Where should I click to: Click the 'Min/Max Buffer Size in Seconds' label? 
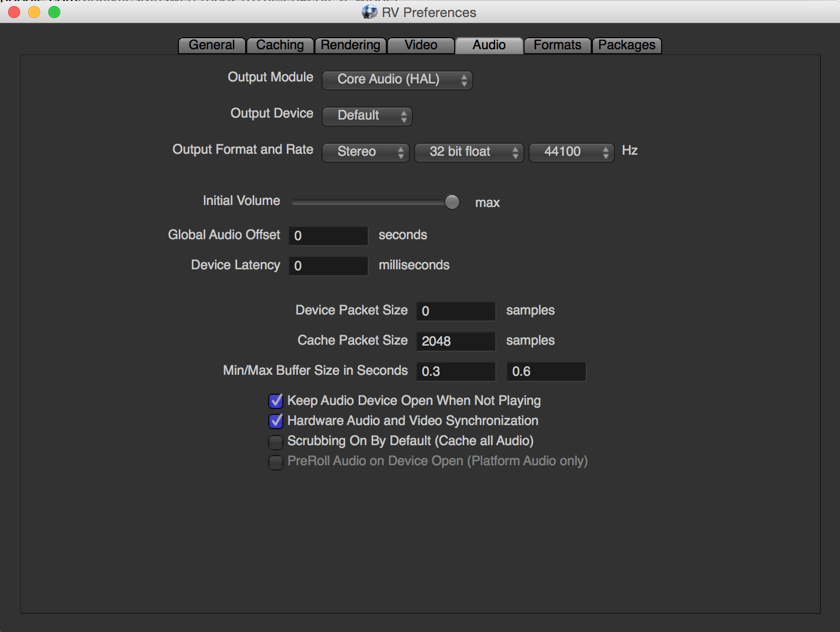tap(316, 370)
